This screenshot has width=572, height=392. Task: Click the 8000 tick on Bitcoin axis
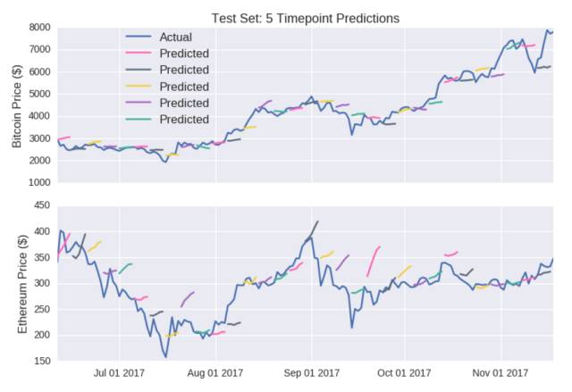pos(39,28)
